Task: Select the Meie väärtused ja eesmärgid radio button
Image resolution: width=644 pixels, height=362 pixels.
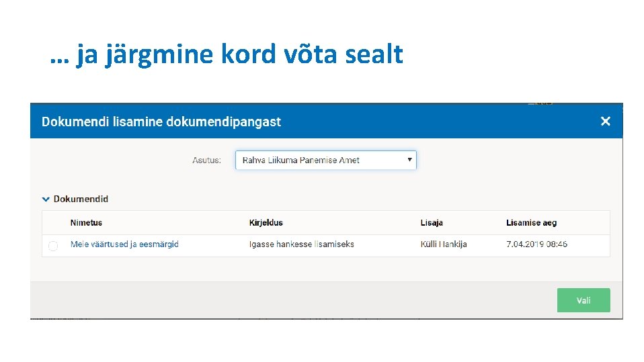Action: click(x=53, y=246)
